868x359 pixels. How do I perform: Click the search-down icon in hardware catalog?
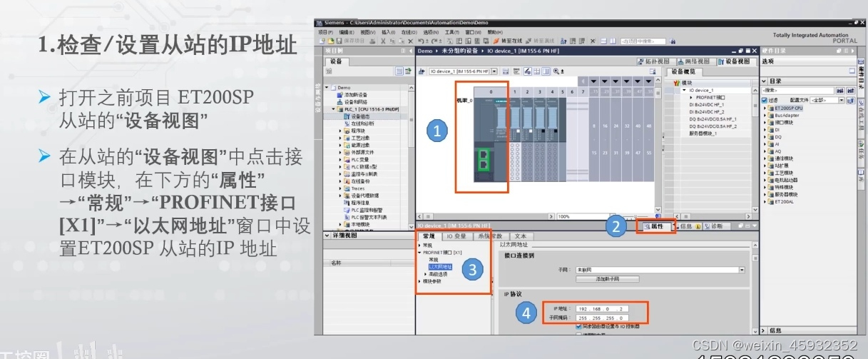pos(840,91)
